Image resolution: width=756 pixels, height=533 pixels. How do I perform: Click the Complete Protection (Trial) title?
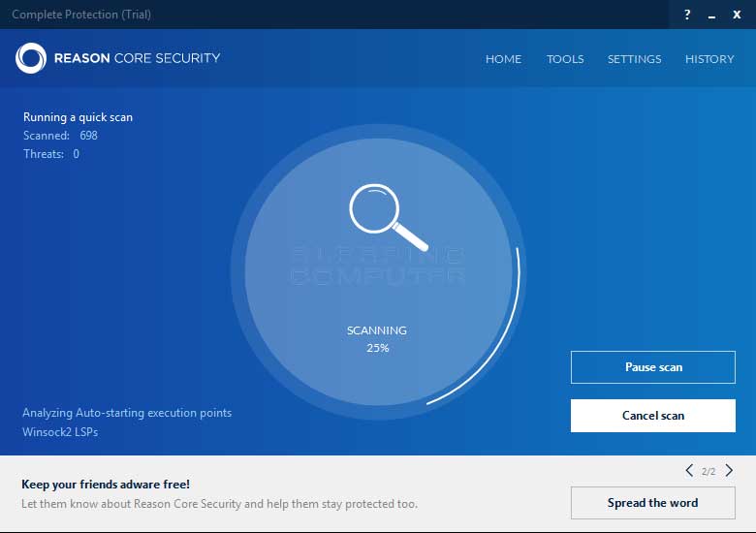click(81, 15)
